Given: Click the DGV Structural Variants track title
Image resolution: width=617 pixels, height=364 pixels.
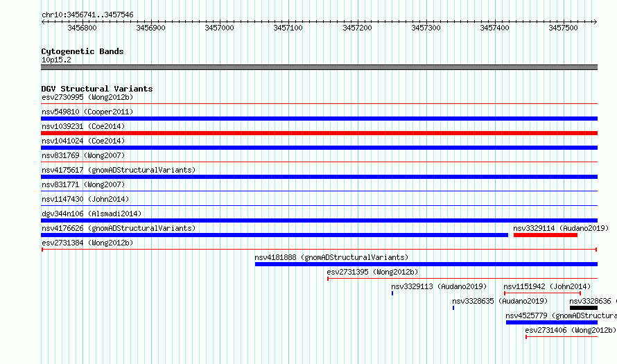Looking at the screenshot, I should [x=97, y=89].
